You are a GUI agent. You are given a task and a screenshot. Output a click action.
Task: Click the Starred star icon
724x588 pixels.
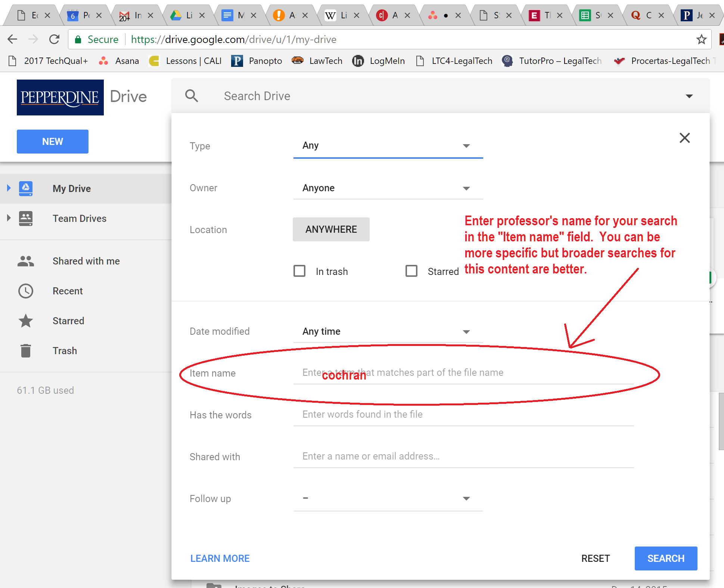coord(25,321)
